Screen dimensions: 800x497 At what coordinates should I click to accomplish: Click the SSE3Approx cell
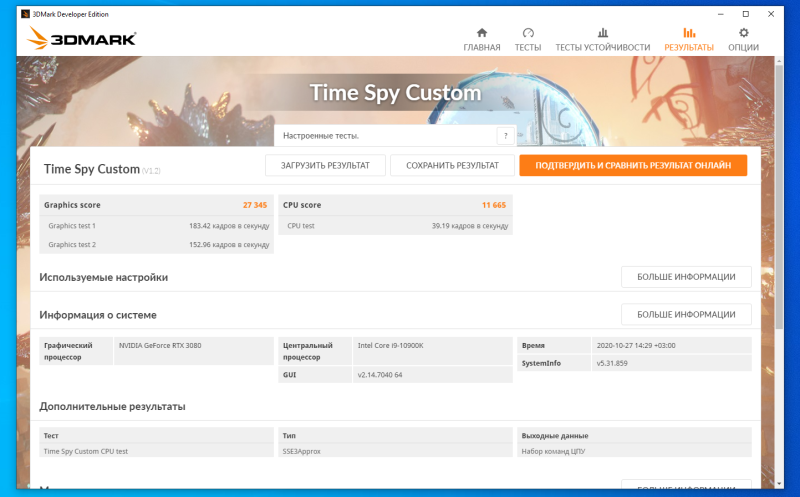coord(395,451)
